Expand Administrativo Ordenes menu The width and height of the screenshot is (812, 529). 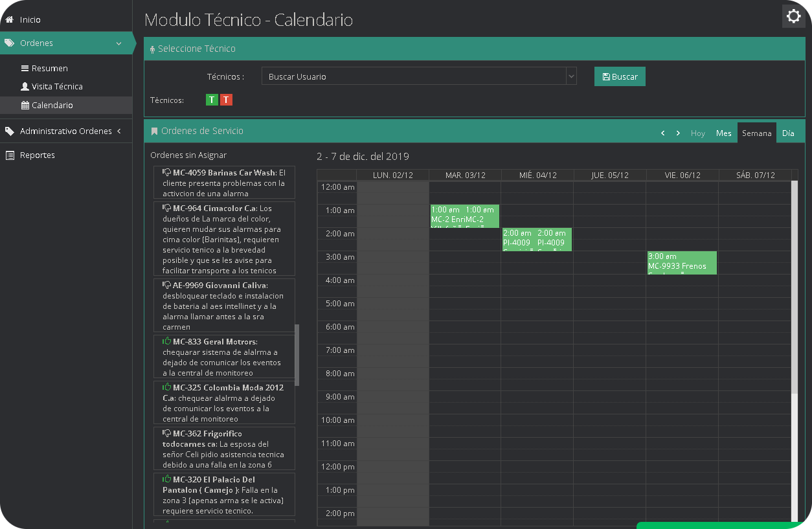pyautogui.click(x=119, y=131)
